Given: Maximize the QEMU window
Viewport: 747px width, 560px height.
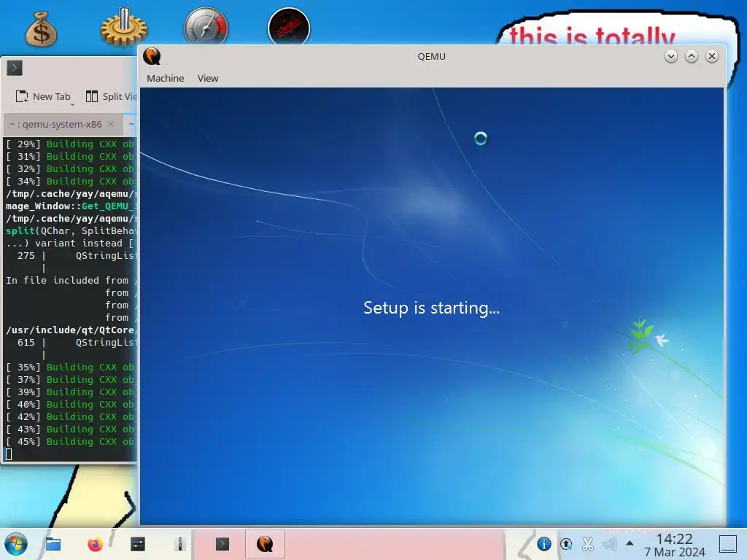Looking at the screenshot, I should point(692,56).
